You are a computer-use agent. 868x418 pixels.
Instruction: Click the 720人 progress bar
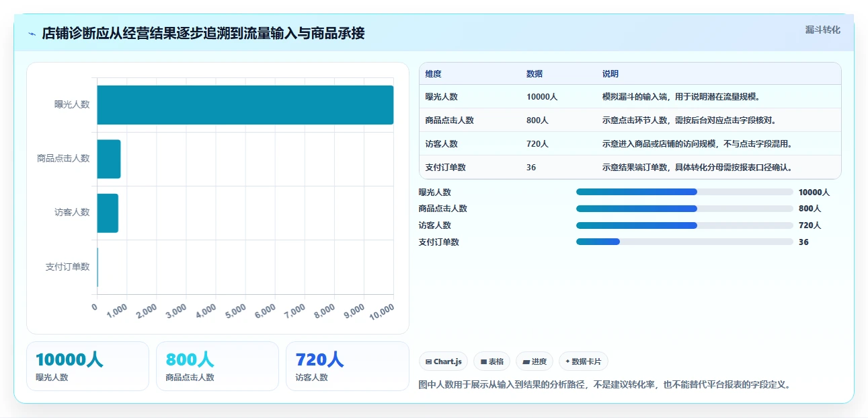[x=684, y=225]
